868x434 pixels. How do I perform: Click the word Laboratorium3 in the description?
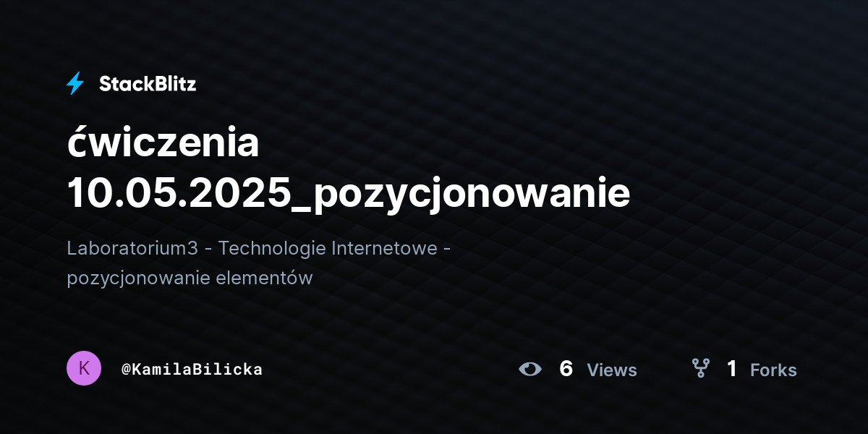pos(132,248)
